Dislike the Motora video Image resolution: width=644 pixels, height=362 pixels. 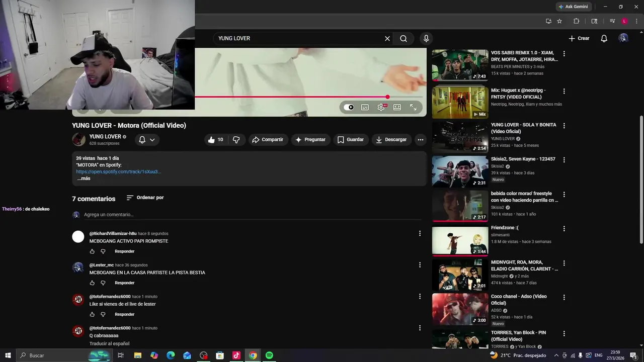(x=236, y=140)
